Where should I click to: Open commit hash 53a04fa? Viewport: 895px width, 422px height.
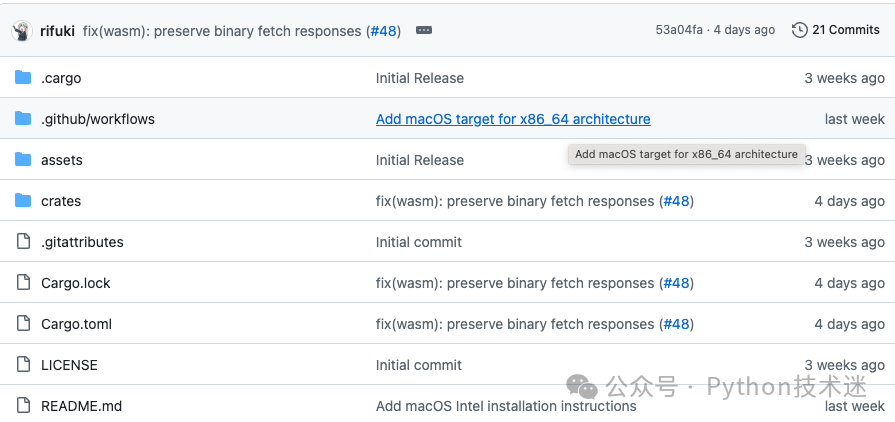(679, 30)
